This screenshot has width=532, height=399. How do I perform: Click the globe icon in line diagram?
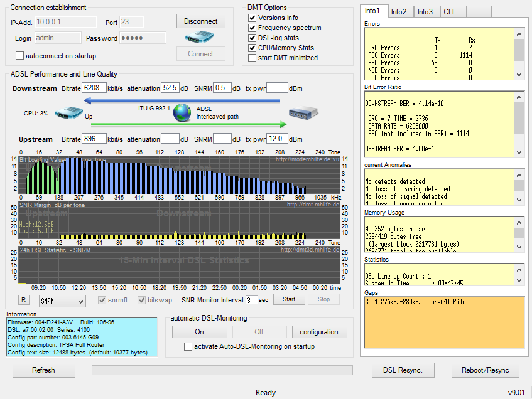click(182, 113)
